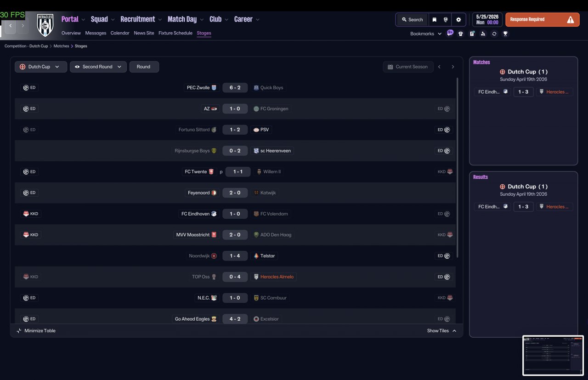Open the 1 - 3 score in Matches panel

523,92
